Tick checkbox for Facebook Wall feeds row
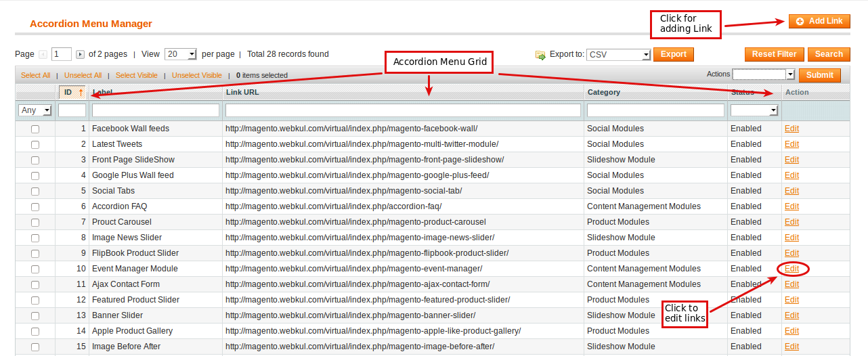 tap(35, 129)
